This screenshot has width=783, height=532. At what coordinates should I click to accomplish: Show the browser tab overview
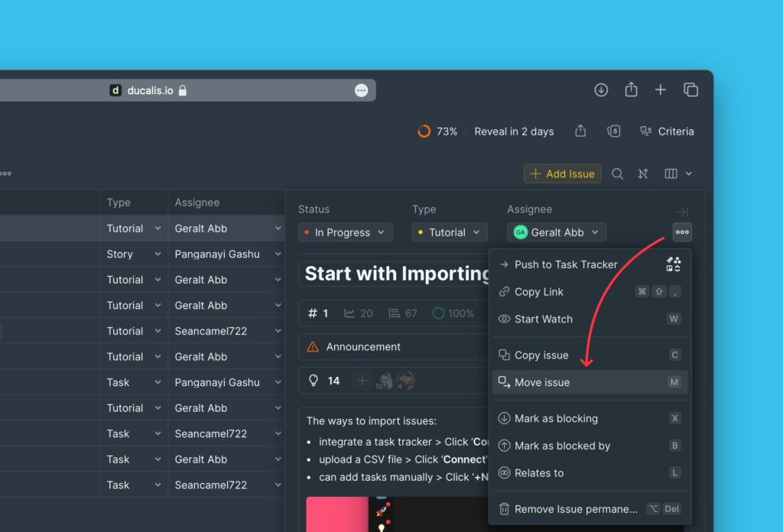[x=690, y=90]
